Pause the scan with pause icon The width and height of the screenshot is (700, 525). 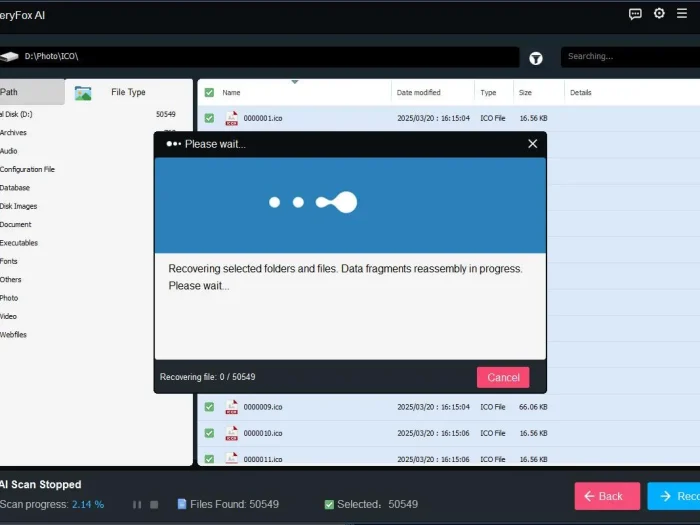tap(137, 504)
